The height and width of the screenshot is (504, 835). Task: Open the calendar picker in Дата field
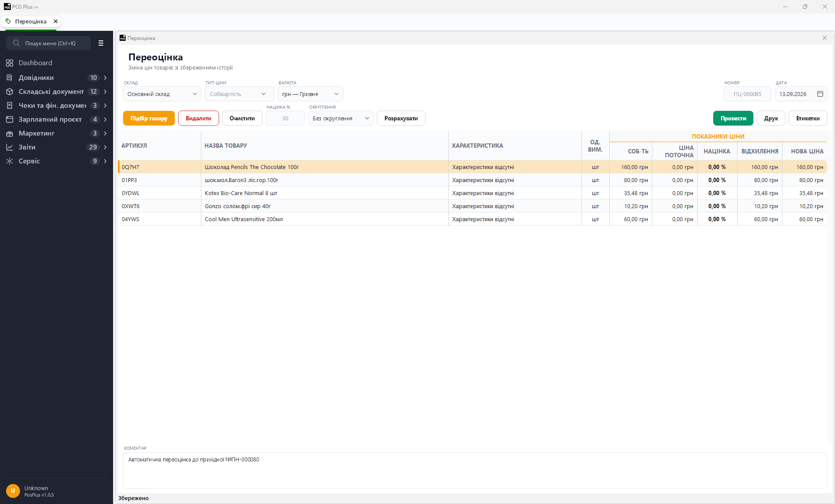(x=820, y=94)
